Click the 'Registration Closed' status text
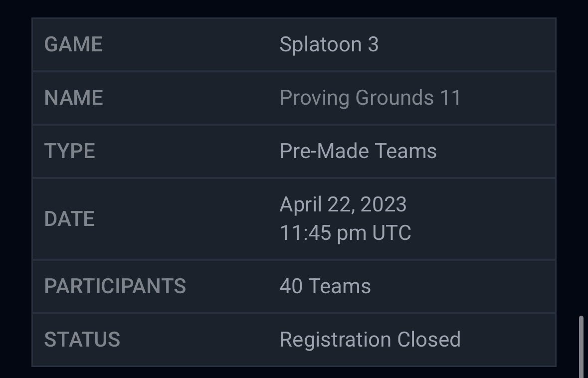The height and width of the screenshot is (378, 588). [370, 340]
